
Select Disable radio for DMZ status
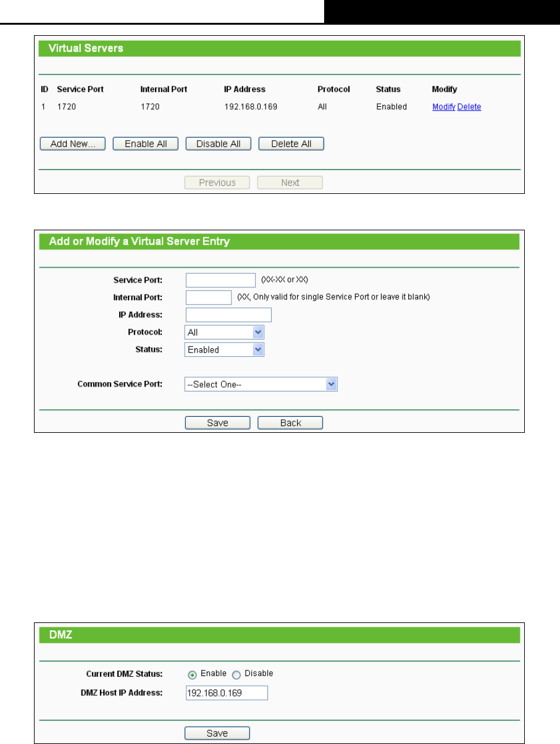236,674
